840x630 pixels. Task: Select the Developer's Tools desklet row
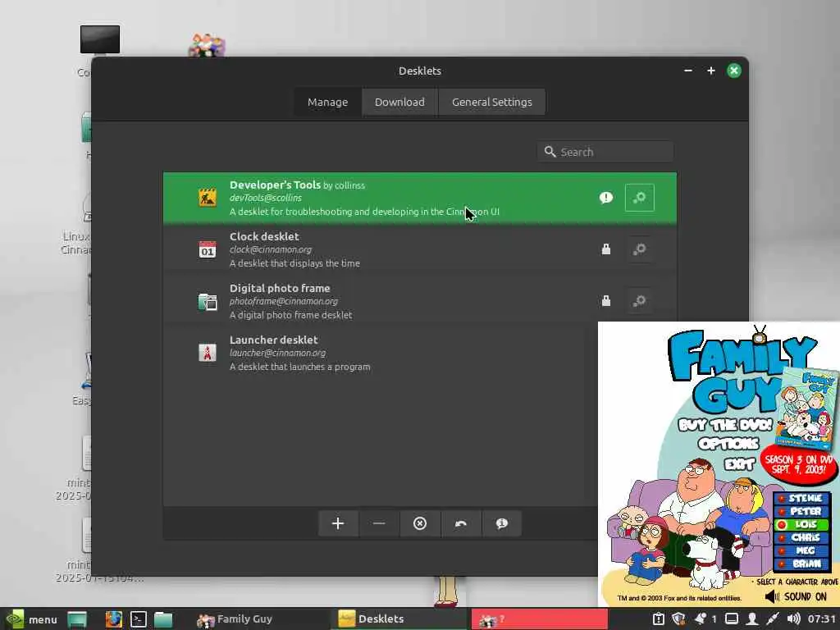point(419,198)
